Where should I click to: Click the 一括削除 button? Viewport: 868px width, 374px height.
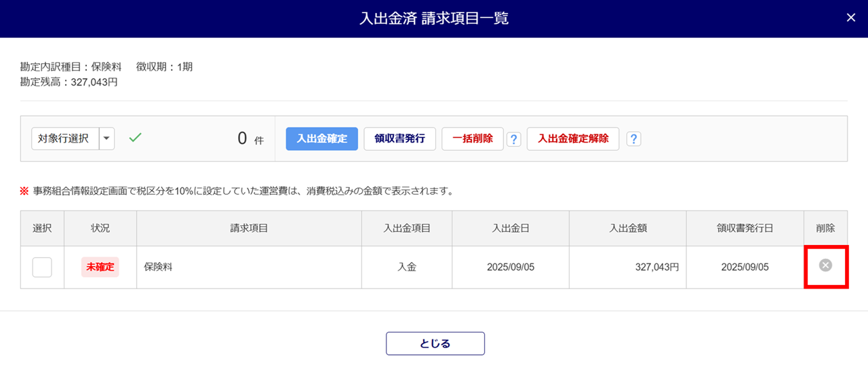pos(473,138)
